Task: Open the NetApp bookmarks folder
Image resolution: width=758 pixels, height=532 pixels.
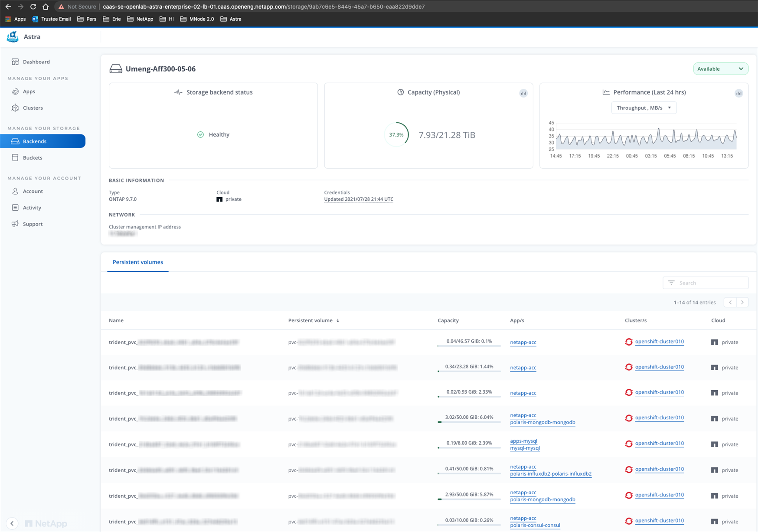Action: coord(140,19)
